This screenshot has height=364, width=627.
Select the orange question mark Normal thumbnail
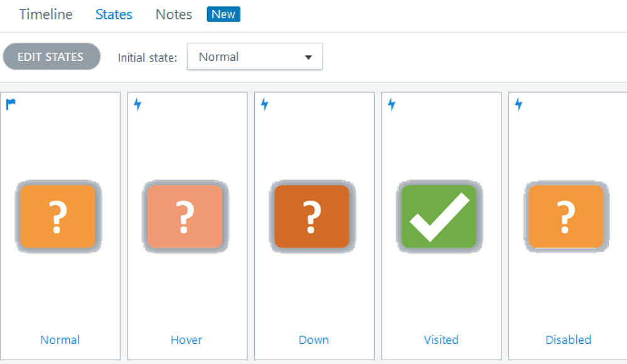pos(58,217)
